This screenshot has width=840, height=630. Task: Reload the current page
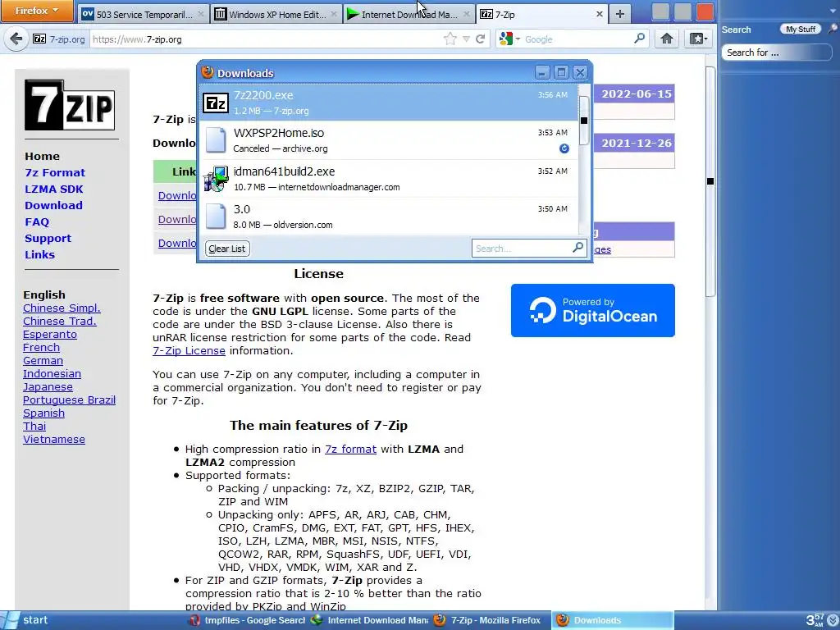click(x=481, y=39)
